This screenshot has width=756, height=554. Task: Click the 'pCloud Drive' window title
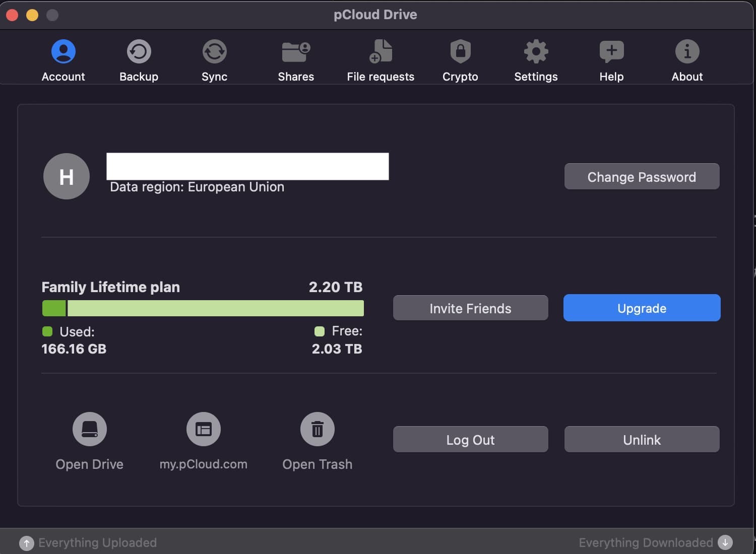(375, 15)
